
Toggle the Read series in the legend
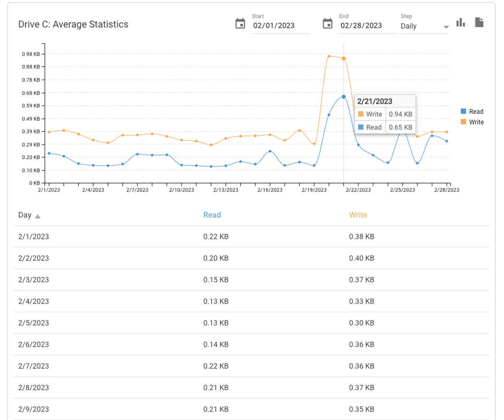(472, 112)
